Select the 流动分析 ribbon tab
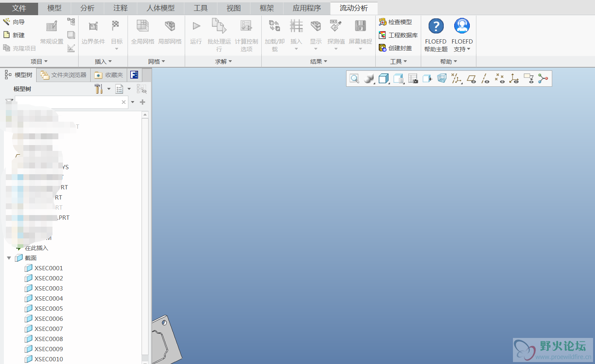Image resolution: width=595 pixels, height=364 pixels. click(354, 8)
